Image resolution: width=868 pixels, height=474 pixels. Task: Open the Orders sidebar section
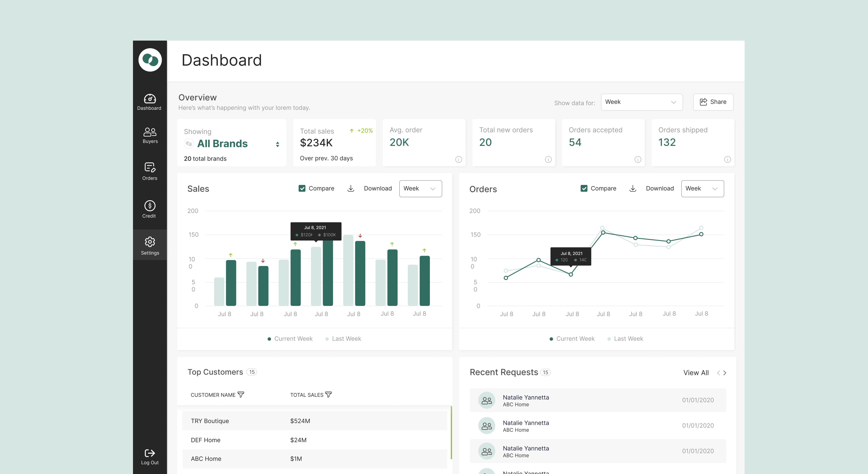tap(150, 171)
